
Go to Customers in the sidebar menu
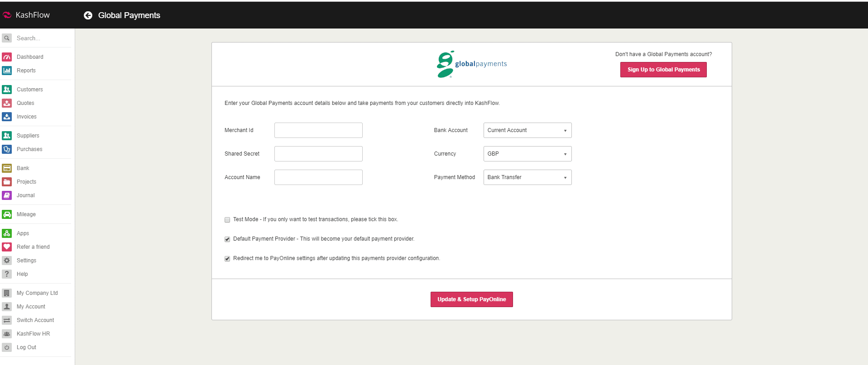[x=29, y=90]
